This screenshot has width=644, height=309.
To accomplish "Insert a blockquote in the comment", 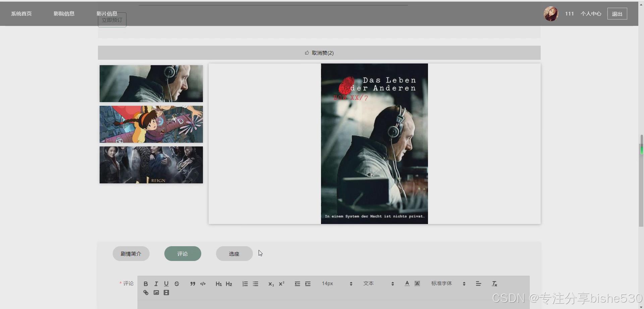I will tap(193, 284).
